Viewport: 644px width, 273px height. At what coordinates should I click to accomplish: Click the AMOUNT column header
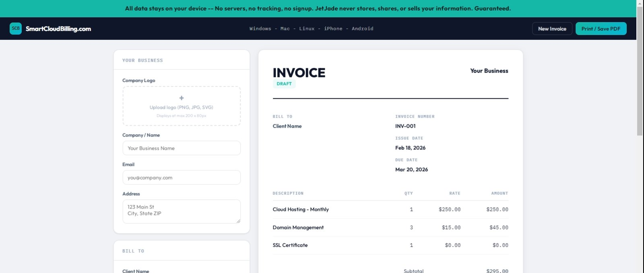(x=500, y=193)
